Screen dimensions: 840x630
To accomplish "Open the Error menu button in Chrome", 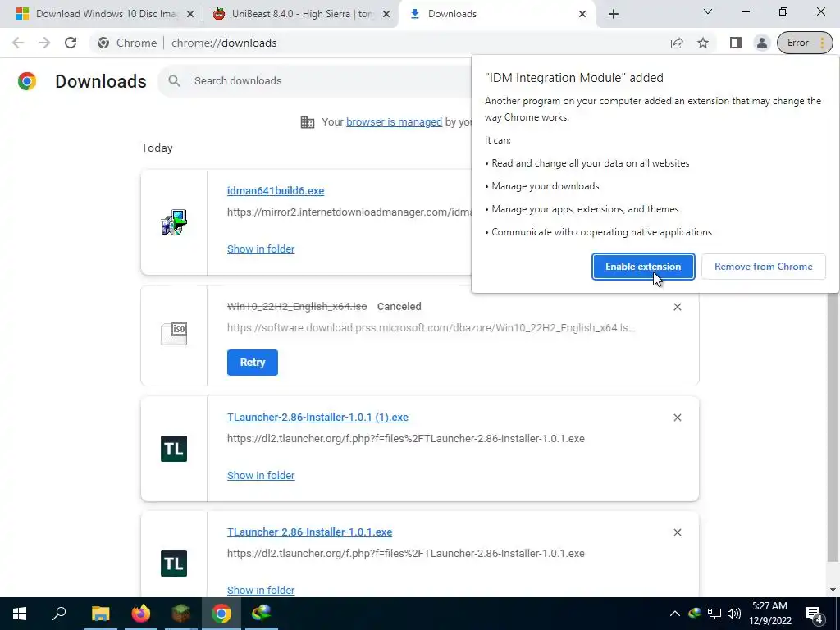I will coord(806,43).
